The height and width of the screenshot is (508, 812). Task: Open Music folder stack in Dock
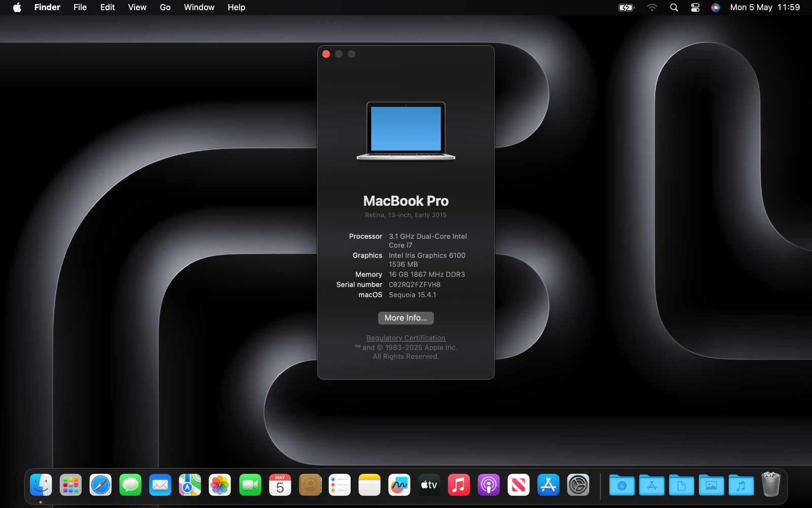pos(741,485)
